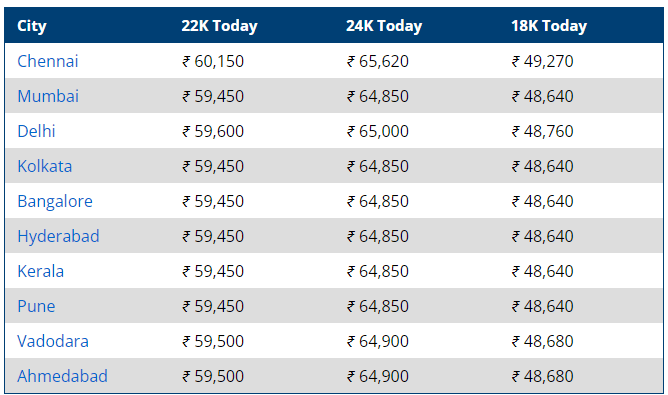Select Chennai 22K price ₹ 60,150
This screenshot has height=395, width=668.
tap(213, 61)
